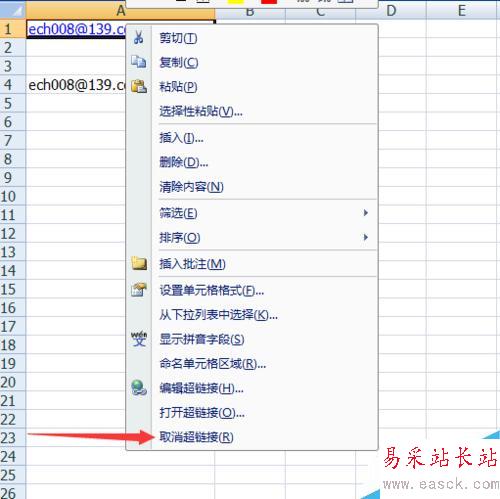Click the Paste clipboard icon
This screenshot has height=499, width=500.
[x=139, y=86]
